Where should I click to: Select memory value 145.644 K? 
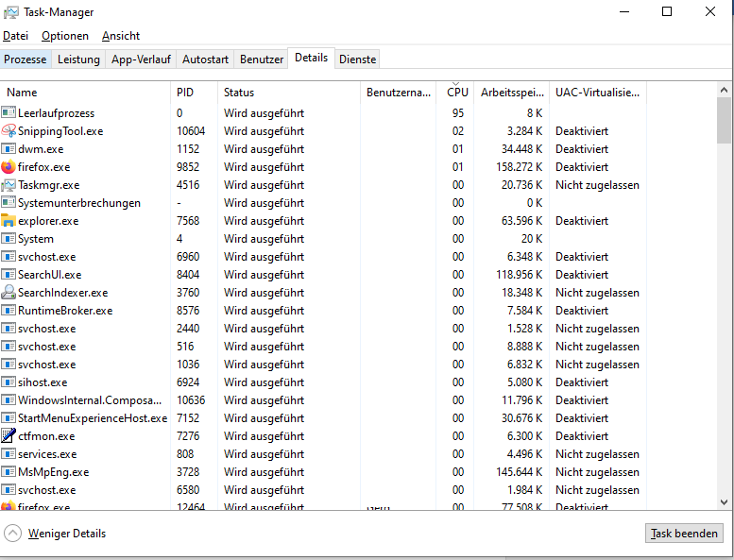pyautogui.click(x=520, y=472)
